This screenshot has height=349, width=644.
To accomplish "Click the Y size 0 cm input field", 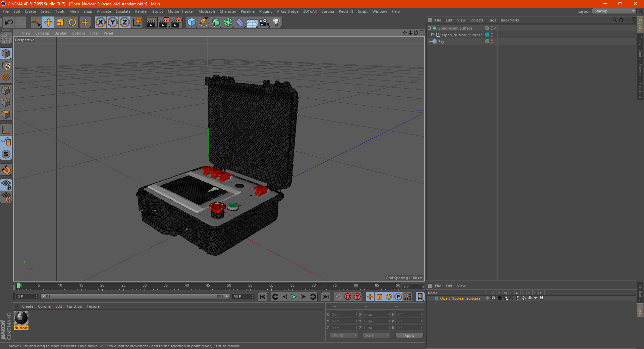I will tap(376, 321).
